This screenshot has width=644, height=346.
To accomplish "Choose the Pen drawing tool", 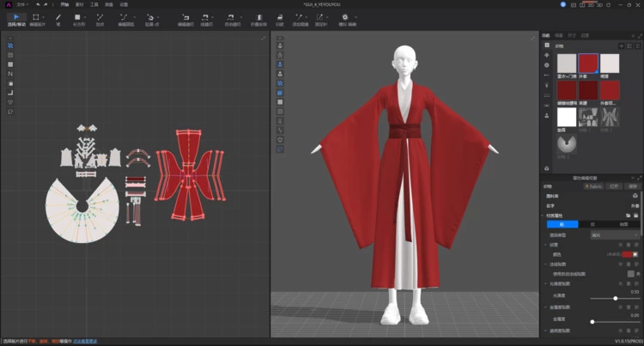I will [x=58, y=20].
